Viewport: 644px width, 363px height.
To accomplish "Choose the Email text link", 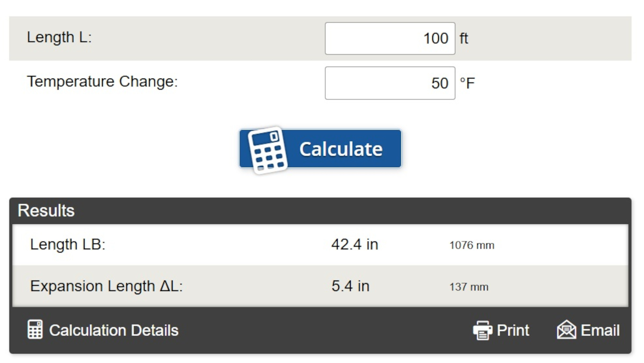I will [600, 330].
